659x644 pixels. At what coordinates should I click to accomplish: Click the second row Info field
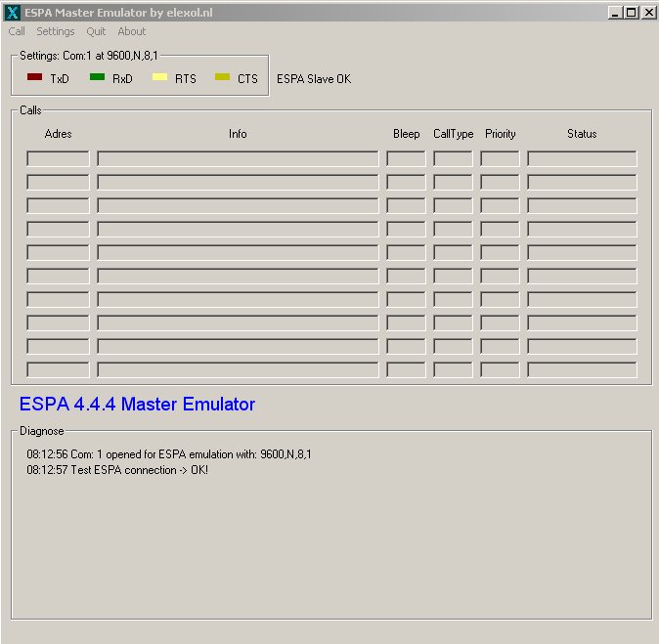tap(238, 183)
